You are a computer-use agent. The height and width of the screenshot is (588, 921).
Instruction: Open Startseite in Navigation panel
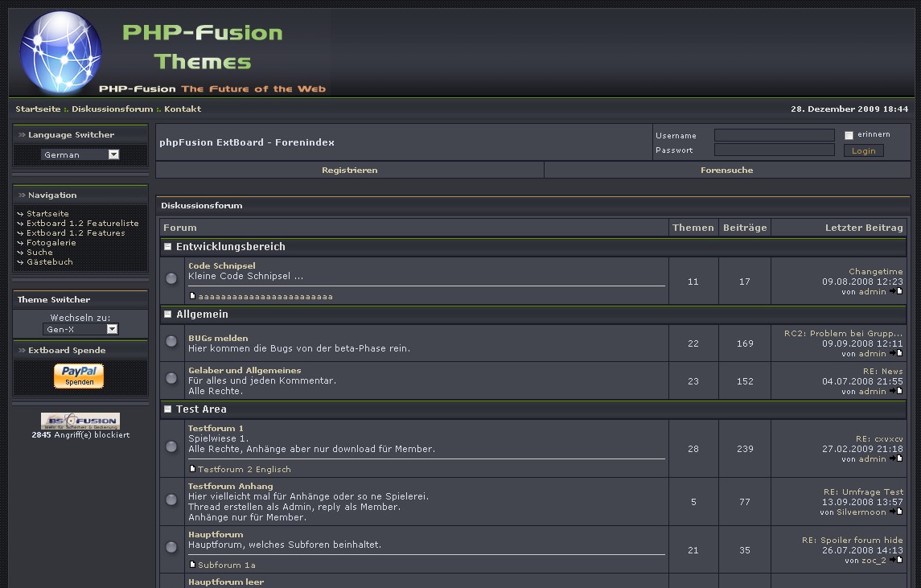[x=47, y=213]
